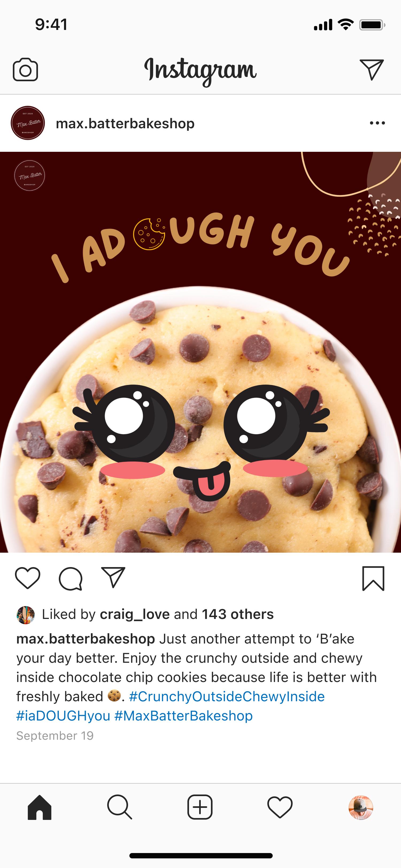
Task: Tap max.batterbakeshop username in post header
Action: pyautogui.click(x=125, y=124)
